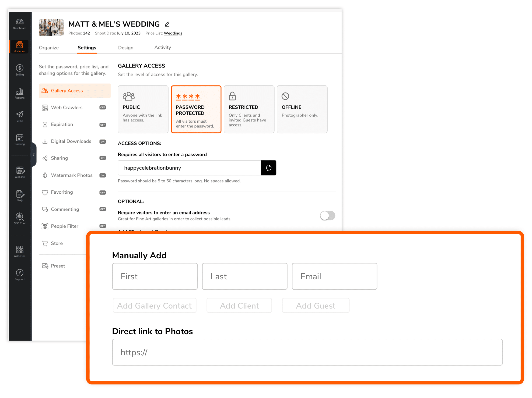The width and height of the screenshot is (532, 398).
Task: Switch to the Activity tab
Action: point(163,47)
